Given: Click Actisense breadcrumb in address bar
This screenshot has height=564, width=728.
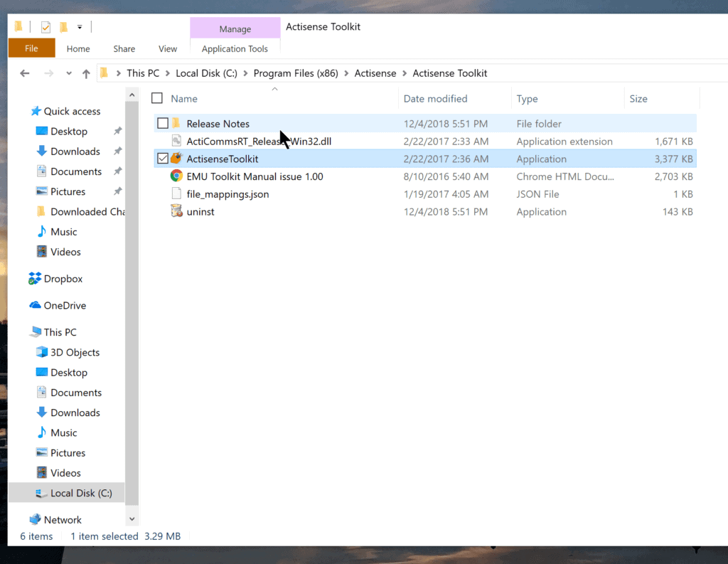Looking at the screenshot, I should (375, 73).
